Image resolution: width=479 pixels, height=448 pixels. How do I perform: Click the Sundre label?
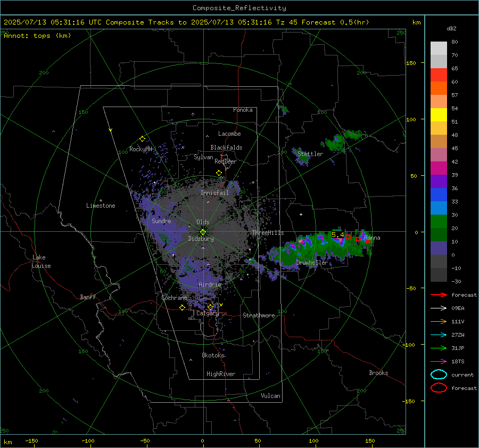[x=161, y=221]
